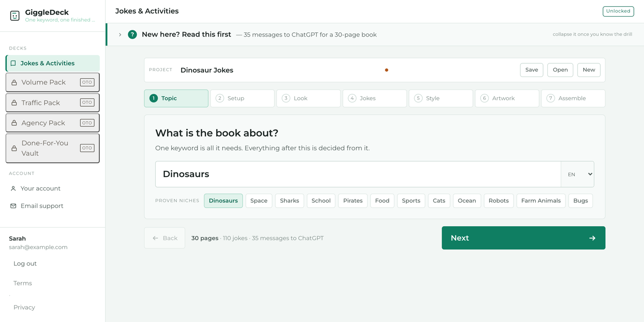The height and width of the screenshot is (322, 644).
Task: Go to the Assemble step tab
Action: tap(573, 98)
